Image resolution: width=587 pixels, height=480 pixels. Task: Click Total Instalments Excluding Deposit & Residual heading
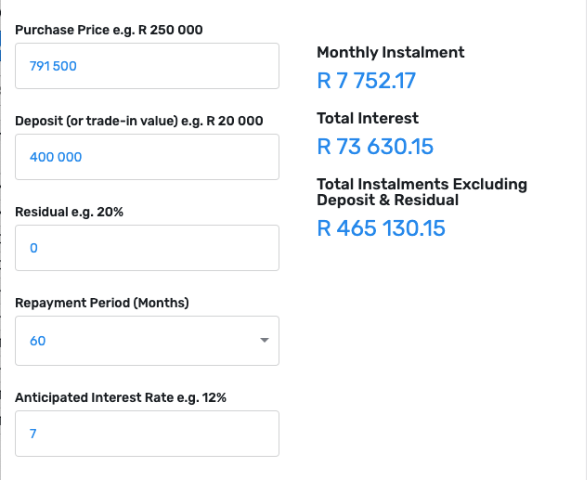[422, 192]
